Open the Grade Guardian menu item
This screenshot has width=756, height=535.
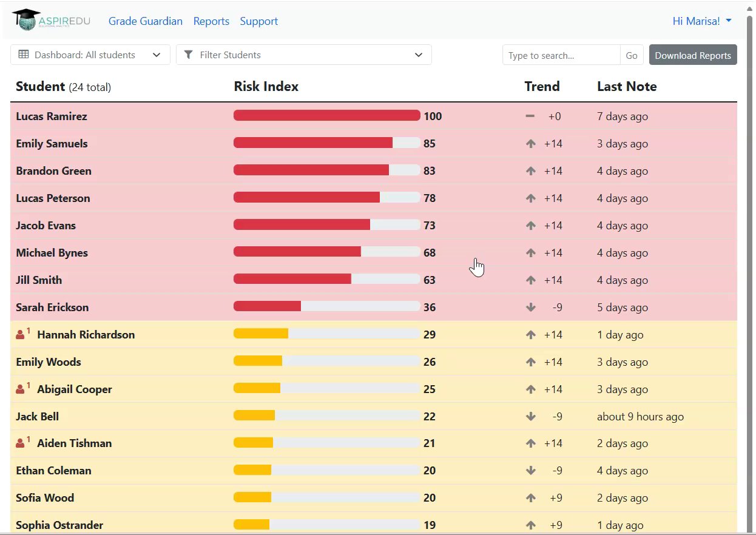146,21
